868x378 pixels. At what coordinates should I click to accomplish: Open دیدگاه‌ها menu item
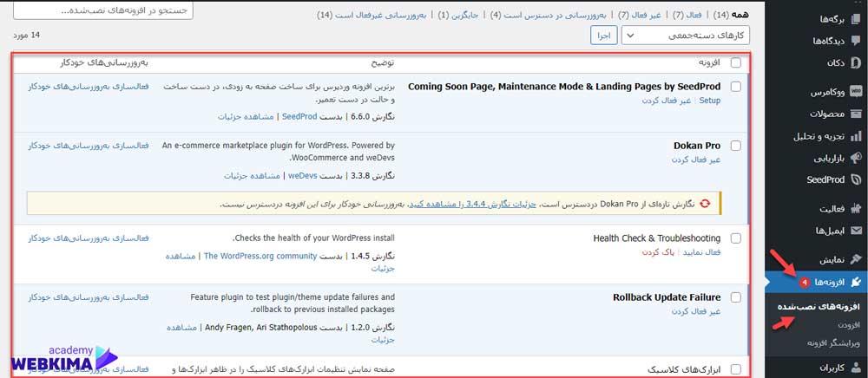(x=827, y=41)
